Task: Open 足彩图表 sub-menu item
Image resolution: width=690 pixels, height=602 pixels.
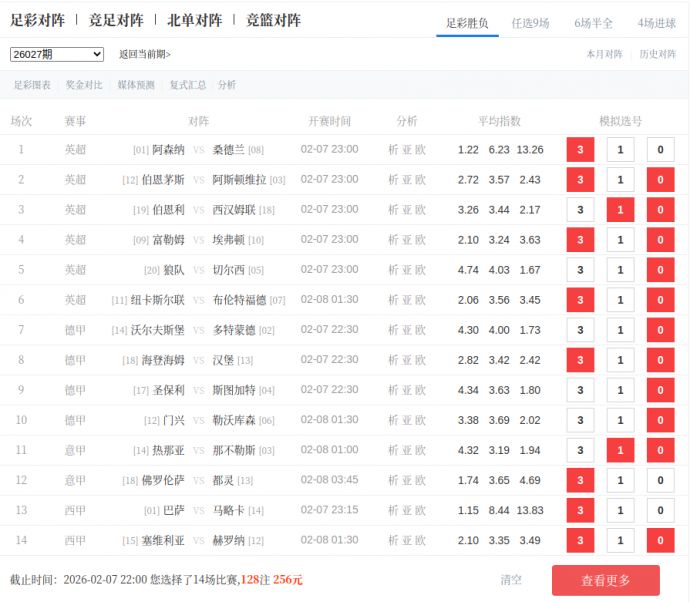Action: pos(32,85)
